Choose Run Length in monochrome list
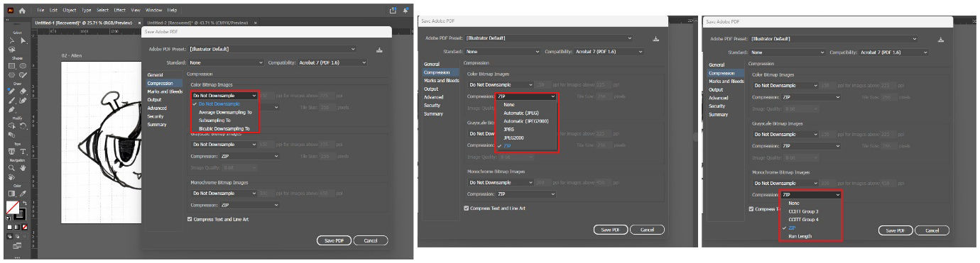 (x=800, y=236)
